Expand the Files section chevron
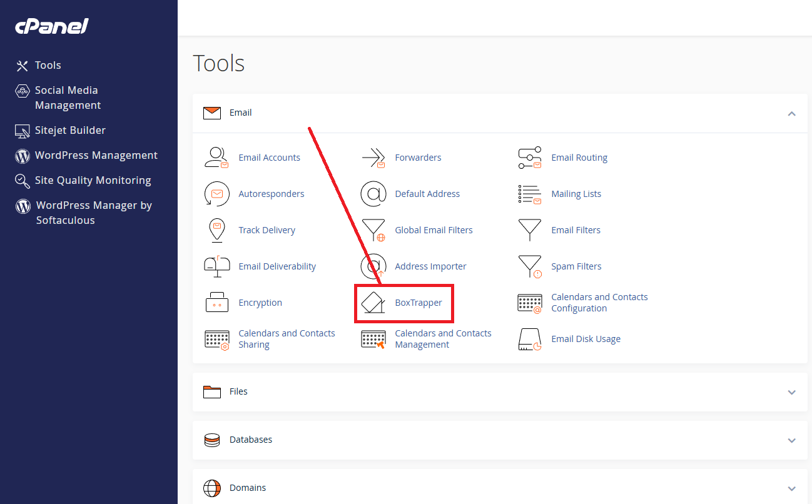Screen dimensions: 812x504 click(792, 393)
